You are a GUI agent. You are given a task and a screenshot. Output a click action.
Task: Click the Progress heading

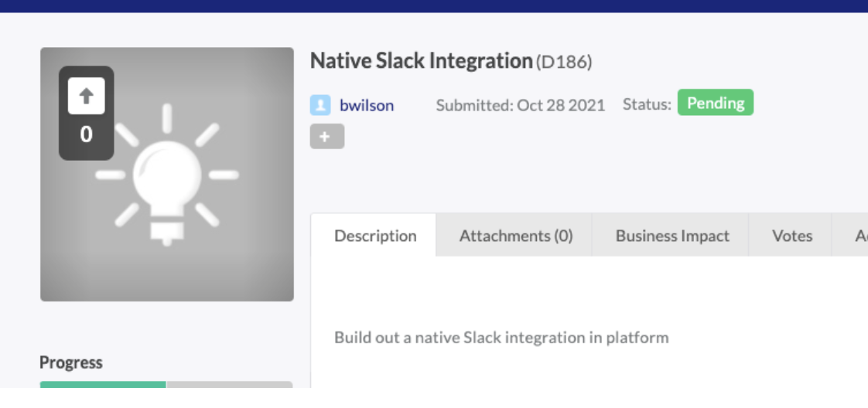71,362
